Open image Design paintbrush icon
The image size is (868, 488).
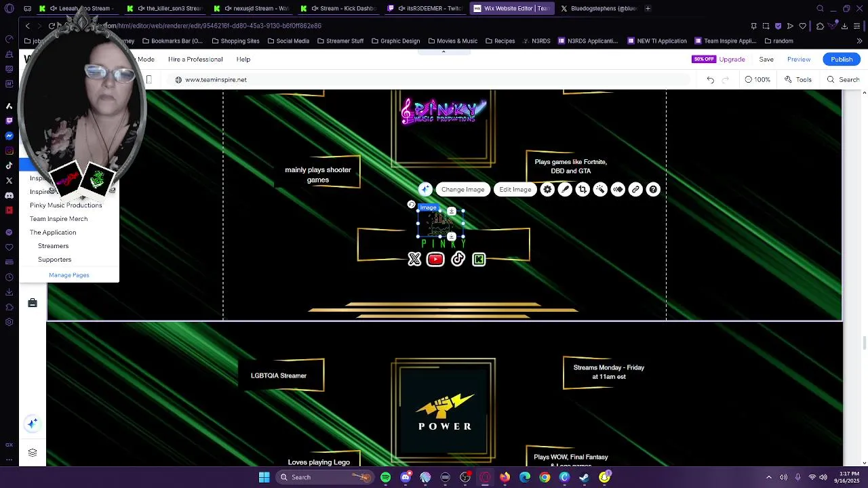pos(565,190)
